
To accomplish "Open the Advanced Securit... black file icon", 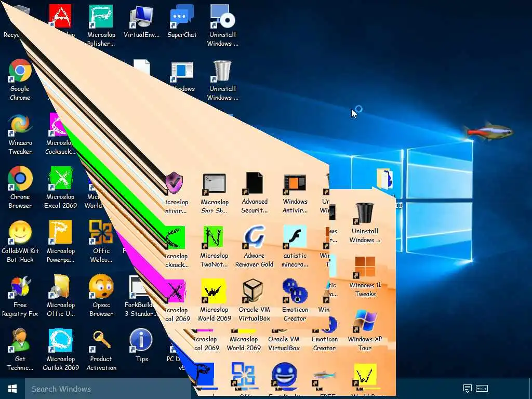I will tap(254, 184).
